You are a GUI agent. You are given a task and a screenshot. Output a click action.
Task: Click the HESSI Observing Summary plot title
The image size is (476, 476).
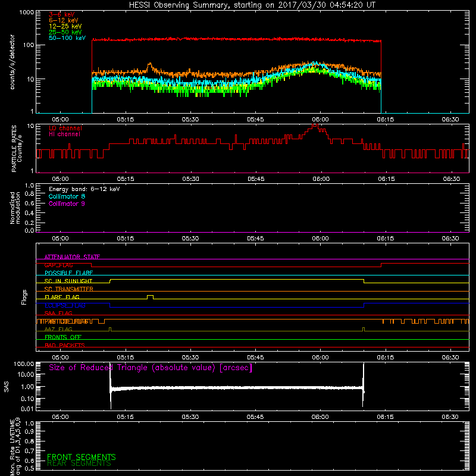coord(252,5)
